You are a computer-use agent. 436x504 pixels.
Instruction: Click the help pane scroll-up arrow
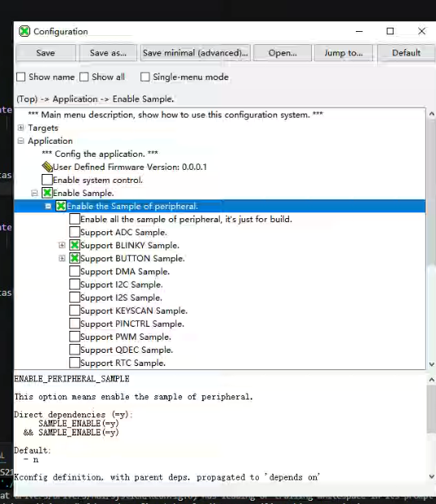pyautogui.click(x=431, y=380)
